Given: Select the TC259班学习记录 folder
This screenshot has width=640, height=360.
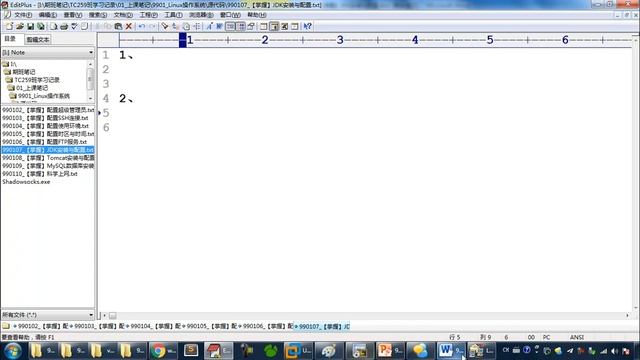Looking at the screenshot, I should 33,80.
